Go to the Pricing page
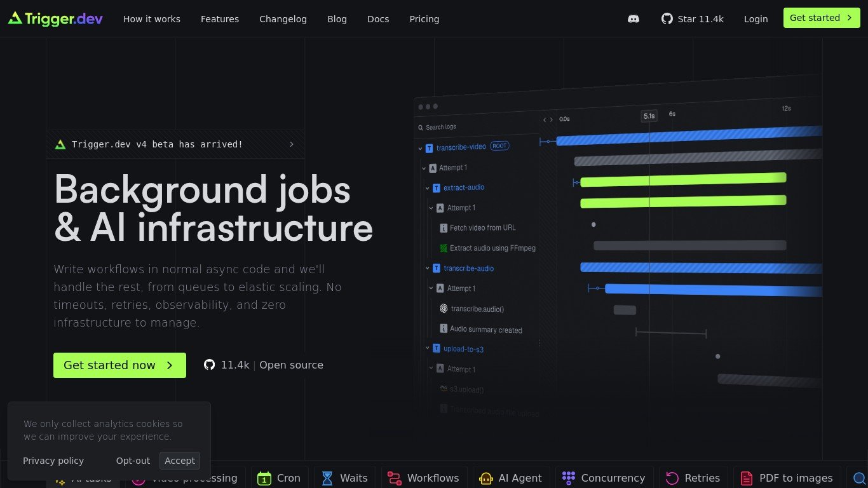 [424, 19]
